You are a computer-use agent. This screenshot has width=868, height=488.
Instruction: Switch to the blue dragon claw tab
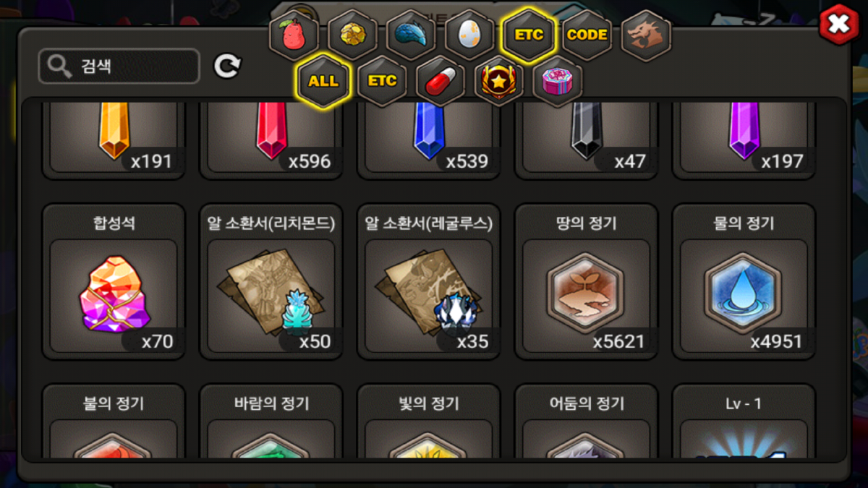(411, 34)
